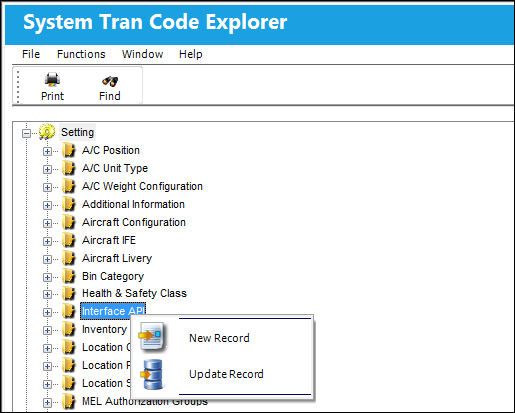Click the Update Record database icon
Screen dimensions: 515x413
point(152,375)
